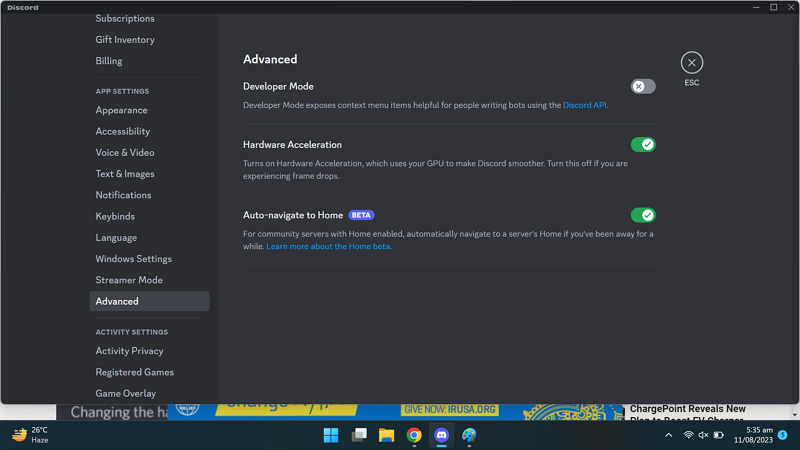The image size is (800, 450).
Task: Open Text & Images settings
Action: (124, 174)
